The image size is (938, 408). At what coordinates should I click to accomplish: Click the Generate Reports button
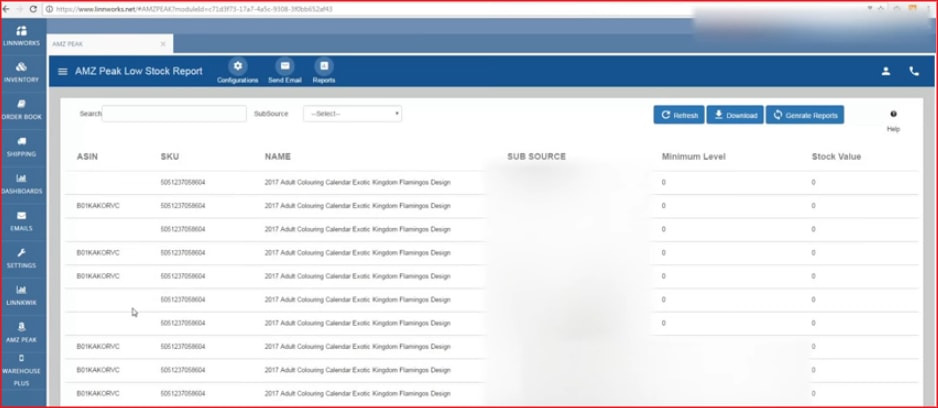[x=805, y=115]
